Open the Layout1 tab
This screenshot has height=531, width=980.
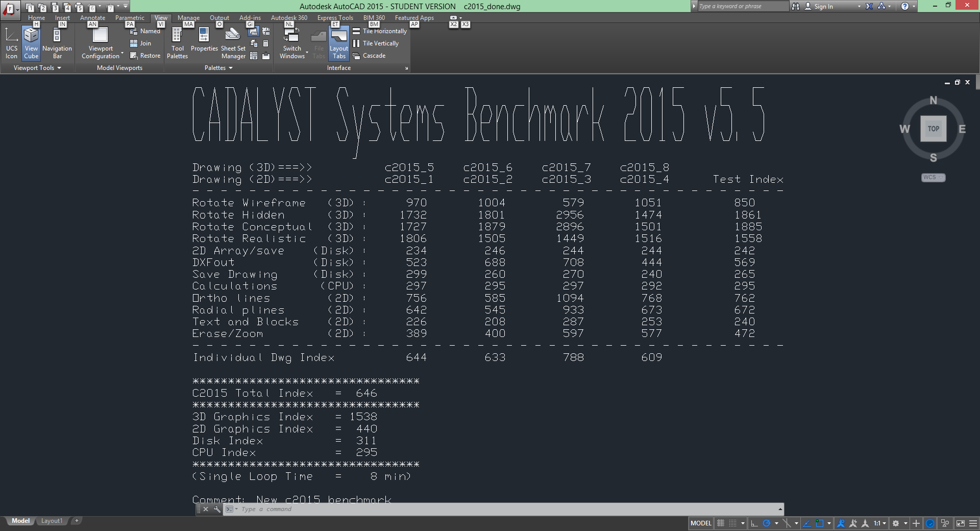pos(52,521)
